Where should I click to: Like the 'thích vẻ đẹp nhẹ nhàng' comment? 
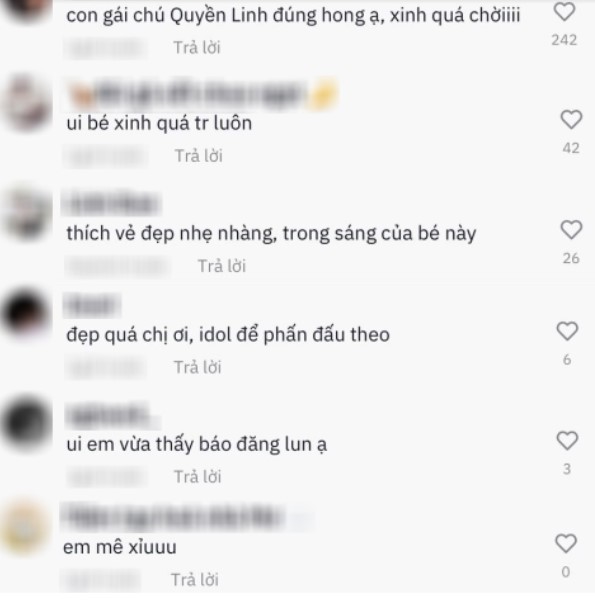571,230
